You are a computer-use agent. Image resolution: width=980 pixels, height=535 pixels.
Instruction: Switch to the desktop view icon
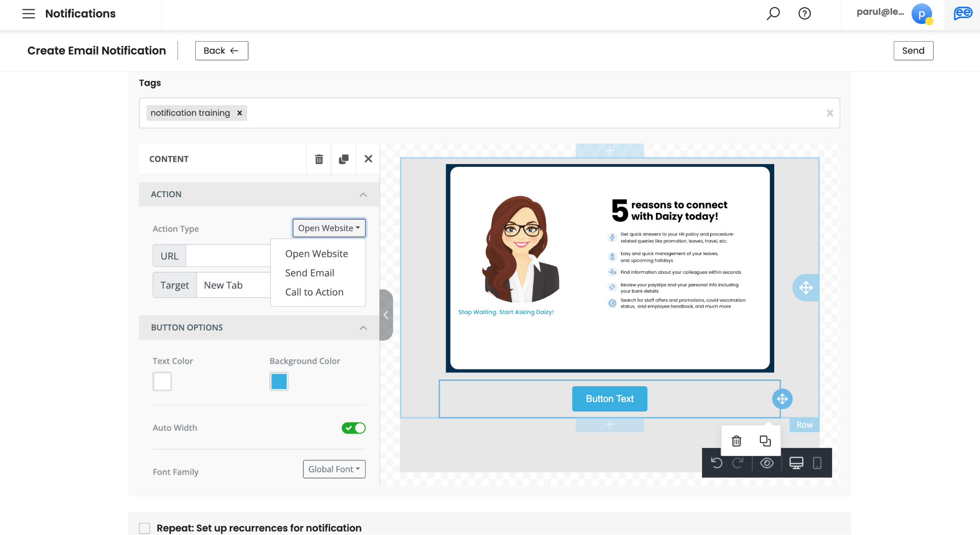pyautogui.click(x=796, y=463)
